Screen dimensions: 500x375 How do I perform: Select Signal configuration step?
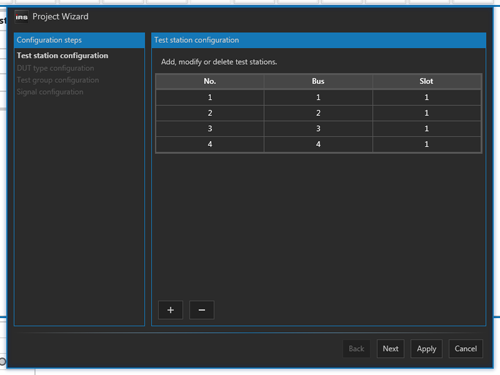tap(50, 92)
